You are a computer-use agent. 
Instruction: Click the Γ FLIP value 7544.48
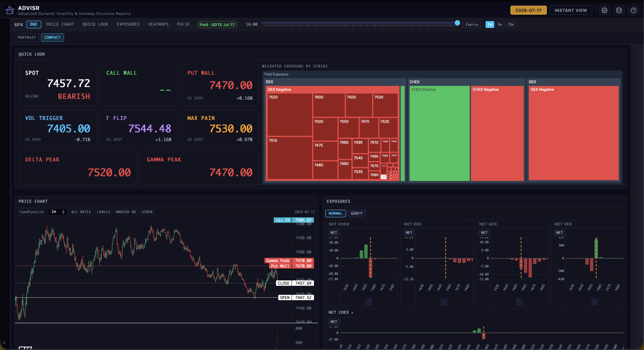(x=150, y=129)
